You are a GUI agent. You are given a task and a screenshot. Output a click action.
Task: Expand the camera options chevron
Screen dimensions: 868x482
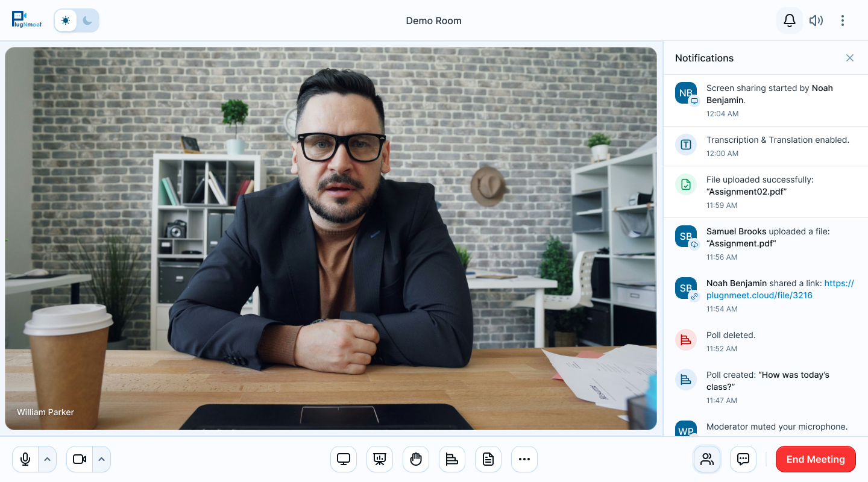[x=101, y=459]
